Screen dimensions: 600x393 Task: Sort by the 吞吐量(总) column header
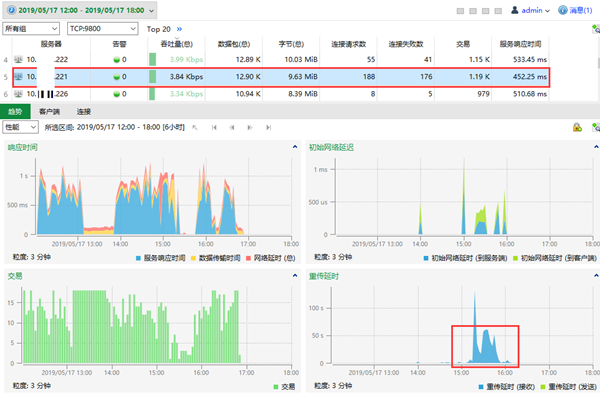point(176,44)
